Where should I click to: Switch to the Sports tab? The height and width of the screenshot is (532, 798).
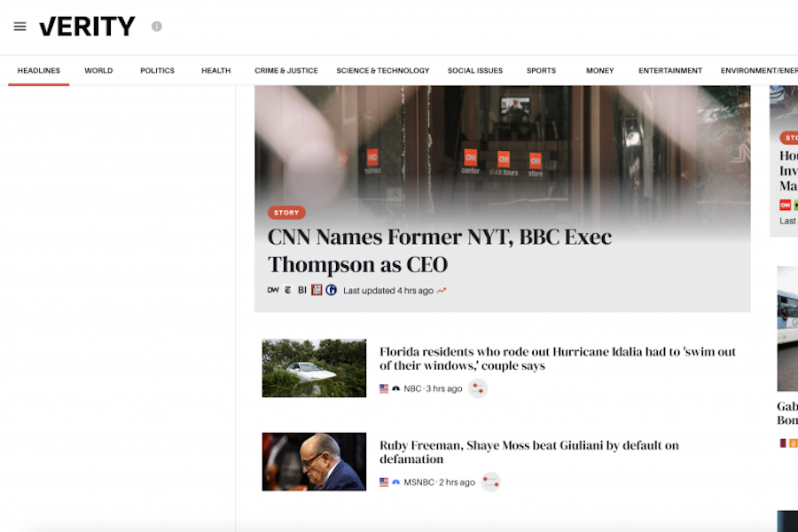click(541, 71)
